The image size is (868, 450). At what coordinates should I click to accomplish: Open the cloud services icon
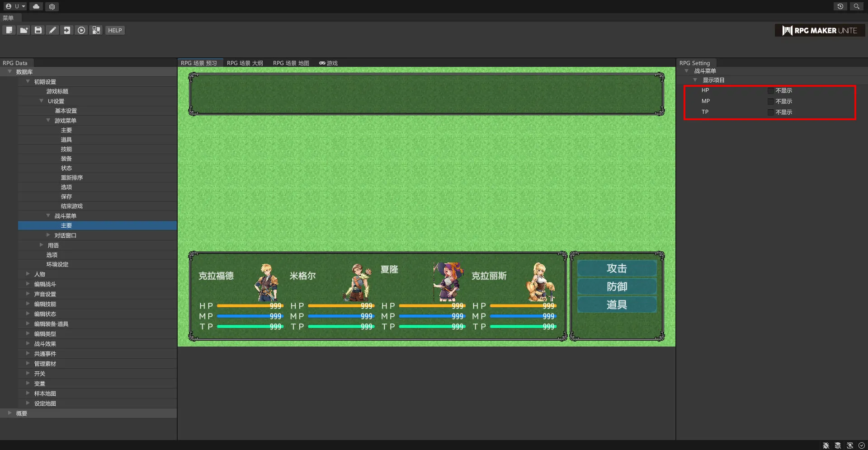pos(36,6)
